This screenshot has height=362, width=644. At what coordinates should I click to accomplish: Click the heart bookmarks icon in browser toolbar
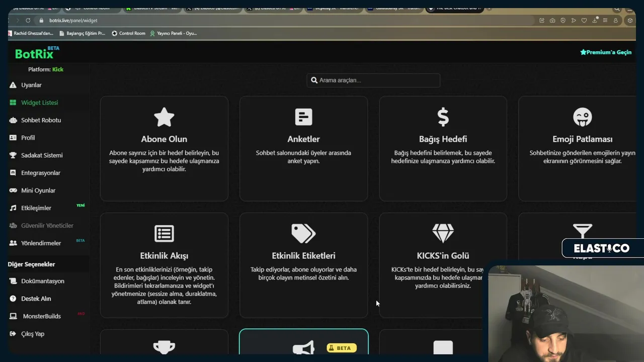(x=584, y=21)
